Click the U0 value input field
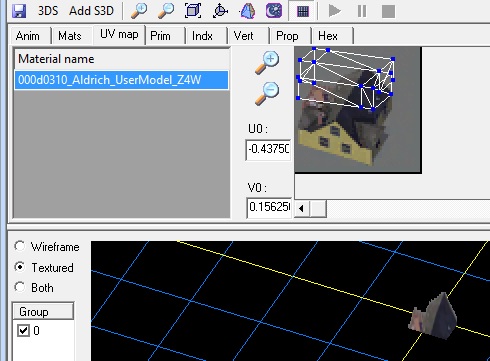Screen dimensions: 490x361 [x=268, y=149]
